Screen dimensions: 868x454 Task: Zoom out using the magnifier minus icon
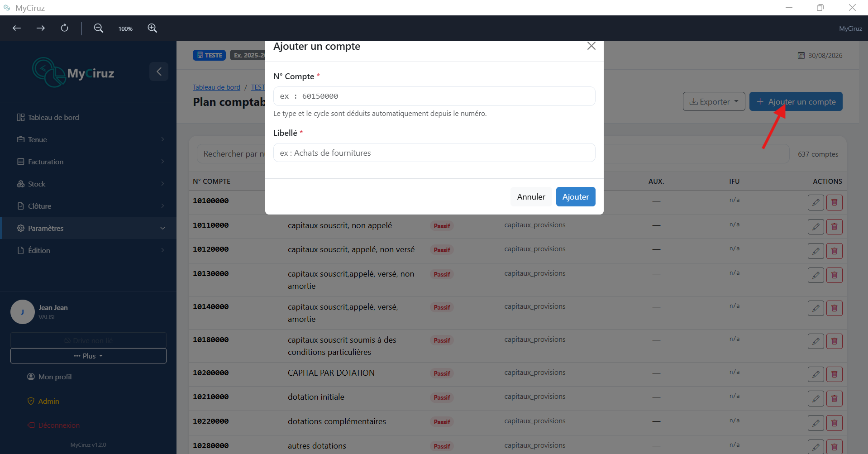tap(98, 28)
